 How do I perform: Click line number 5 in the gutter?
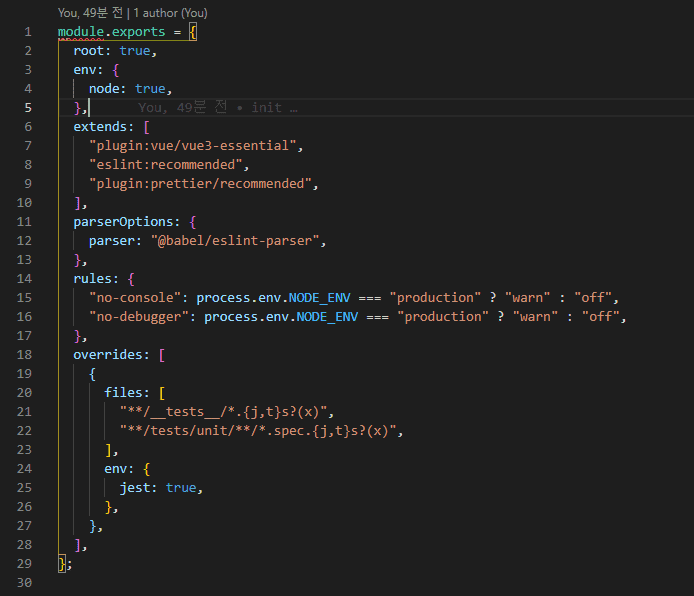(x=28, y=108)
